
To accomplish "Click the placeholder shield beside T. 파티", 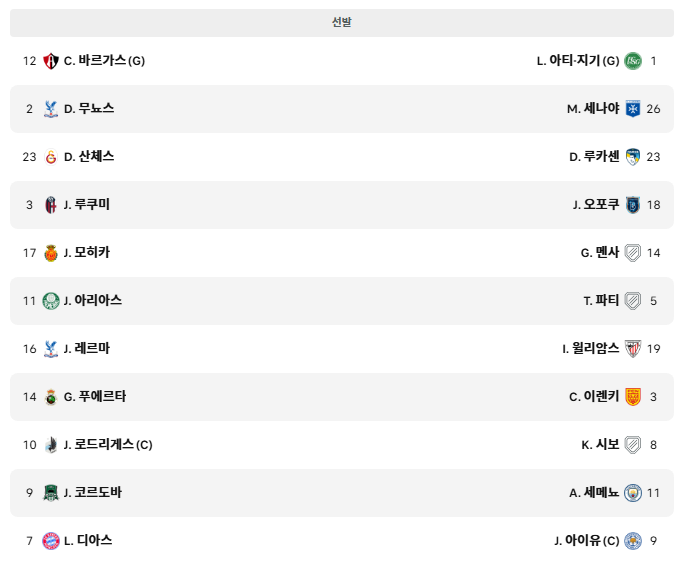I will click(x=633, y=301).
